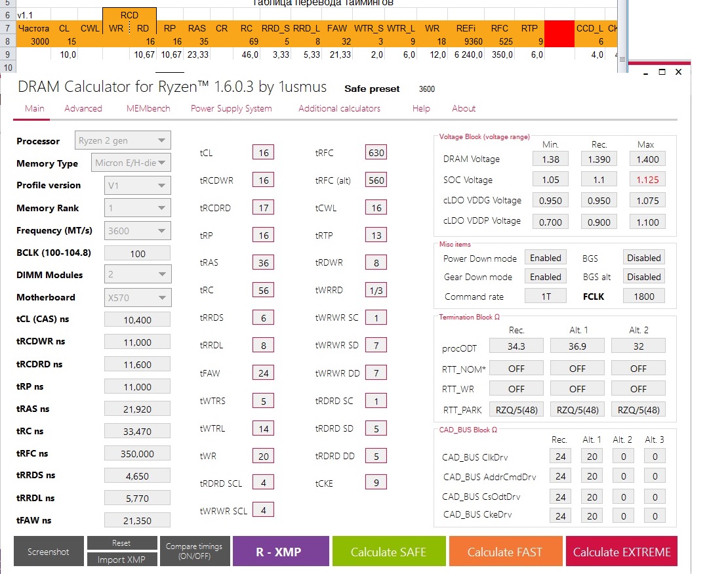
Task: Click the procODT Alt. 1 value 36.9
Action: 577,346
